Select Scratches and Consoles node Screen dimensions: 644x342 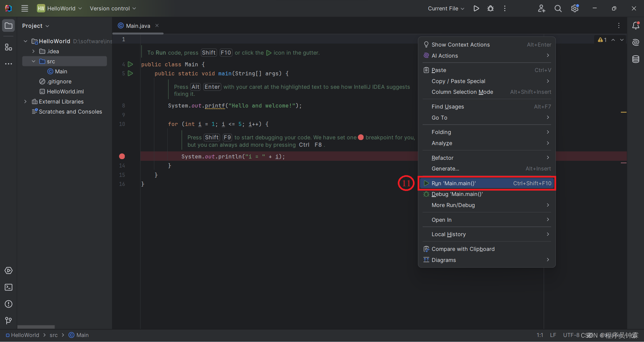click(67, 112)
